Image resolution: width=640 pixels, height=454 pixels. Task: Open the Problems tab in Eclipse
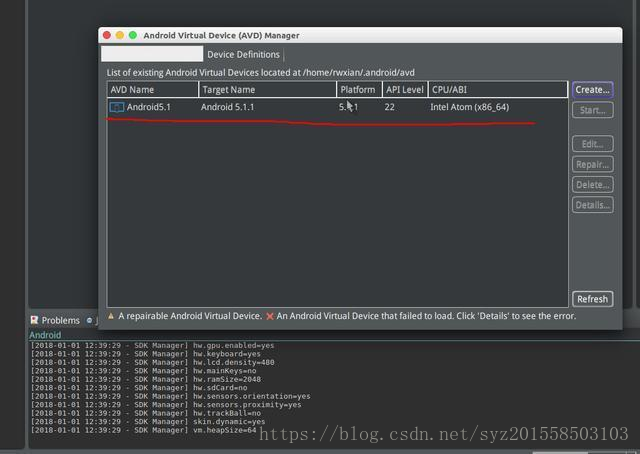(55, 320)
